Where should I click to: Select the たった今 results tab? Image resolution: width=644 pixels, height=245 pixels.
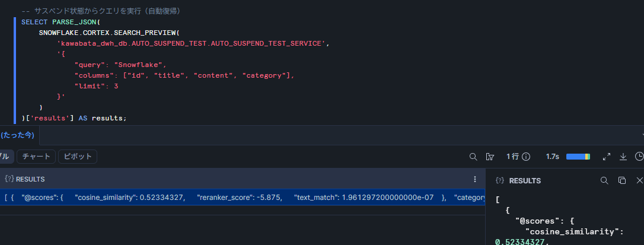tap(18, 135)
